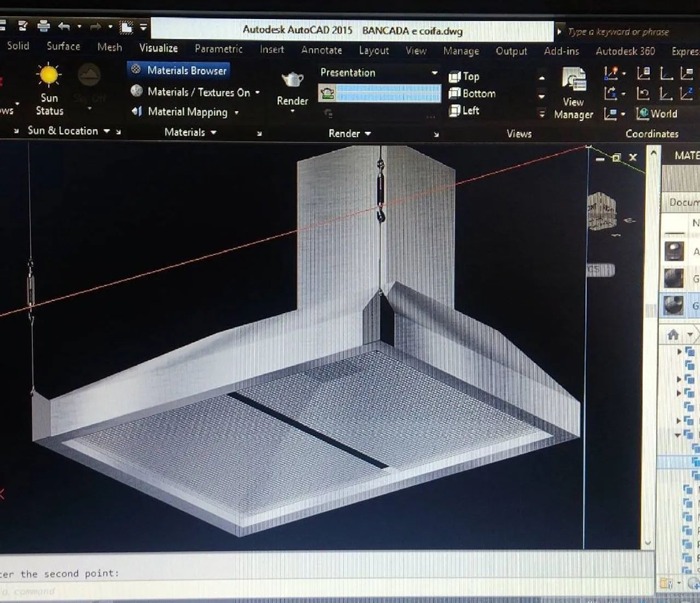Click the viewport scrollbar down arrow
Viewport: 700px width, 603px height.
(648, 543)
